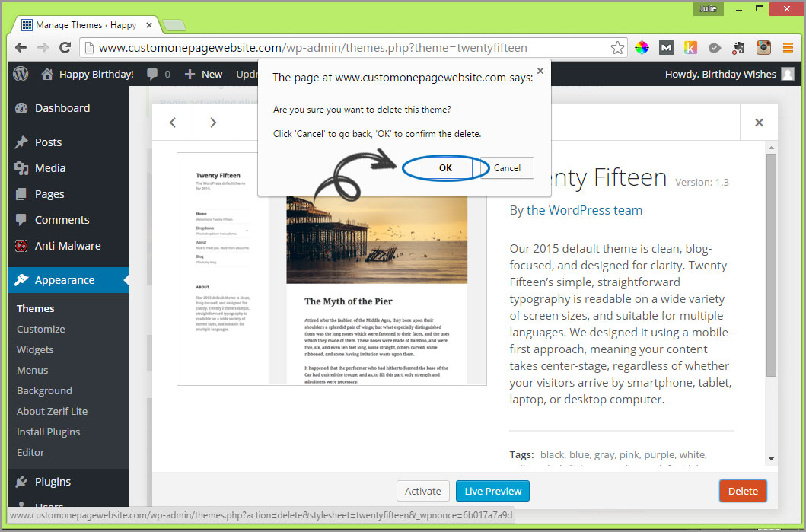
Task: Show the previous theme with left chevron
Action: click(x=173, y=123)
